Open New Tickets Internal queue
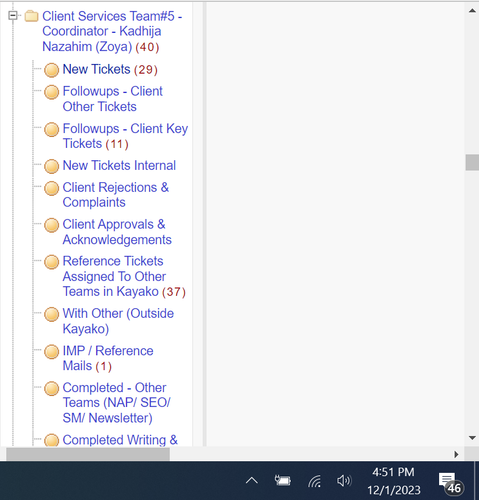Screen dimensions: 479x500 point(119,165)
